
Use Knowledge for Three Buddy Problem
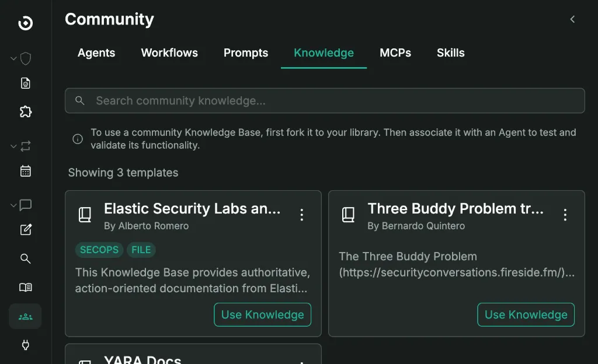[x=526, y=314]
